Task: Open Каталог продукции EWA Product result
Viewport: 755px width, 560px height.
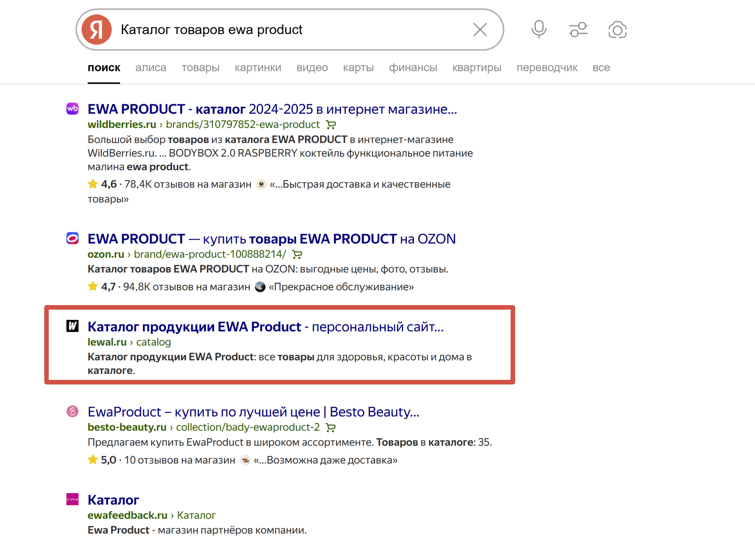Action: click(265, 327)
